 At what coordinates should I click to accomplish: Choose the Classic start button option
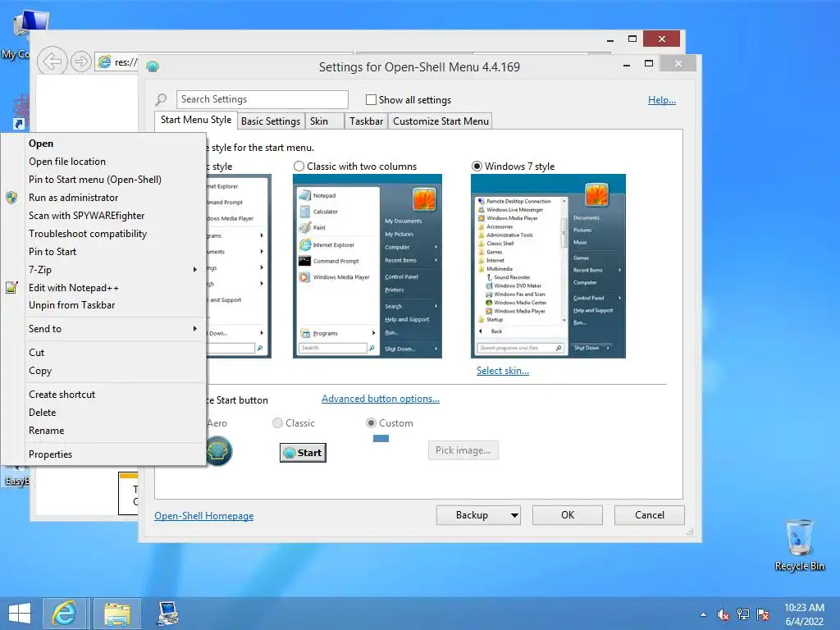[x=277, y=423]
